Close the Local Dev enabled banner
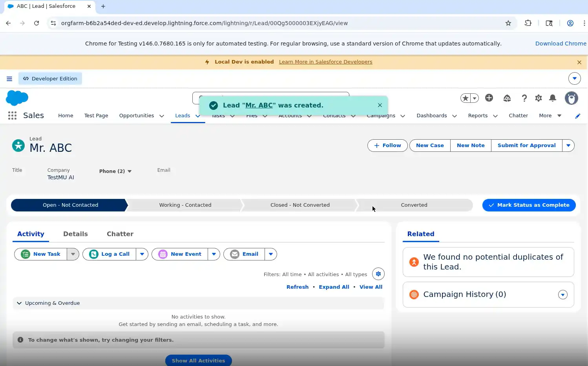This screenshot has width=588, height=366. click(579, 62)
